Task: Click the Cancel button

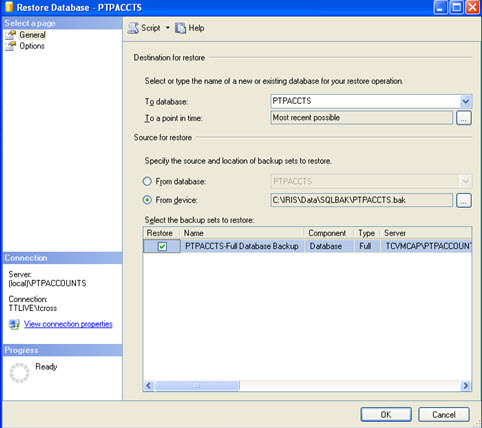Action: tap(444, 414)
